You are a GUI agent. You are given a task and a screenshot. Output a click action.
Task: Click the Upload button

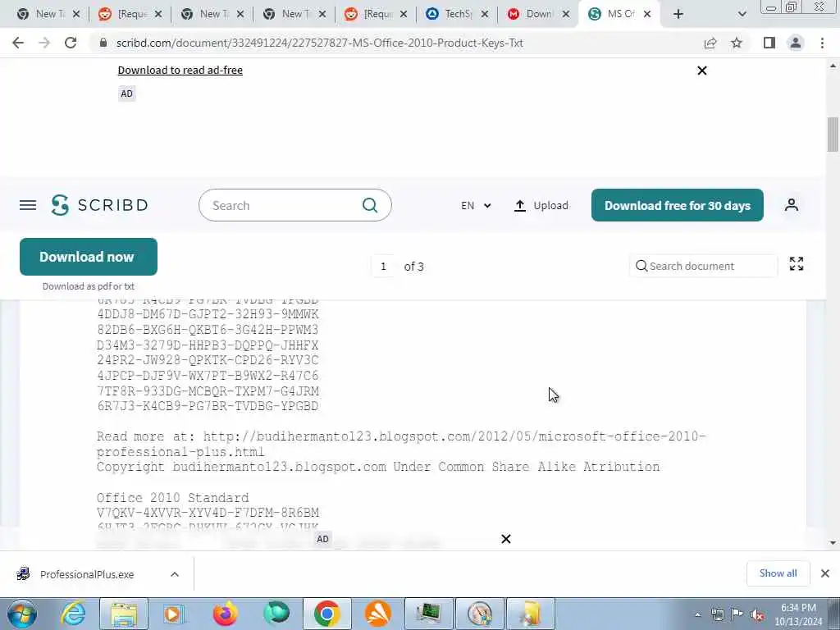(x=541, y=206)
